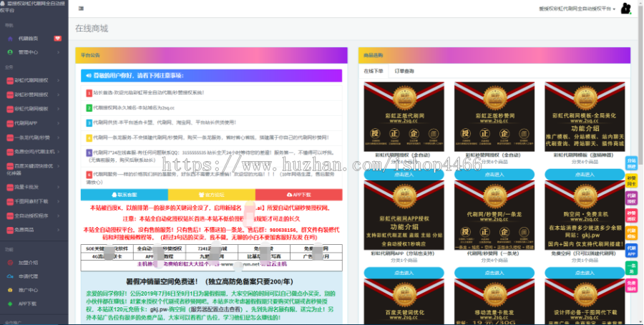Image resolution: width=644 pixels, height=325 pixels.
Task: Click the 推广中心 icon in sidebar
Action: 10,290
